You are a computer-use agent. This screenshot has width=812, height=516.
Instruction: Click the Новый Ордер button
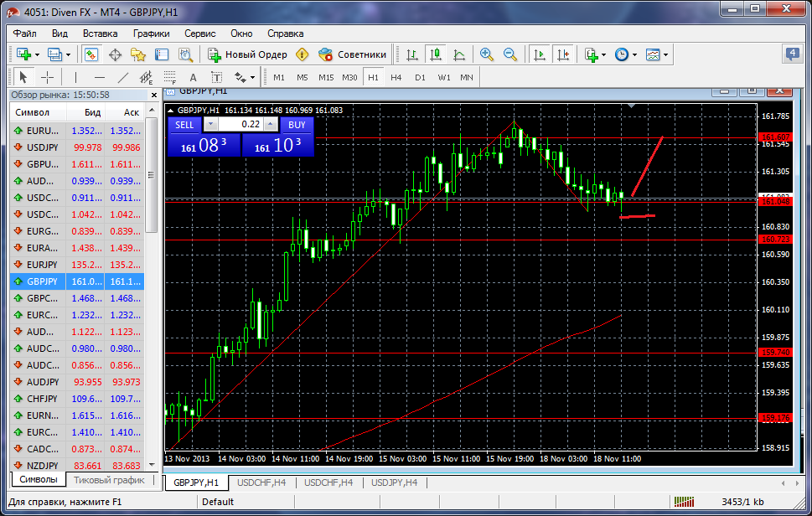click(247, 54)
